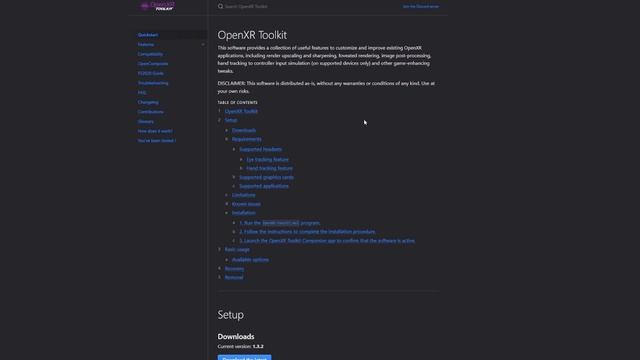Open Quickstart in the sidebar
Image resolution: width=640 pixels, height=360 pixels.
148,35
